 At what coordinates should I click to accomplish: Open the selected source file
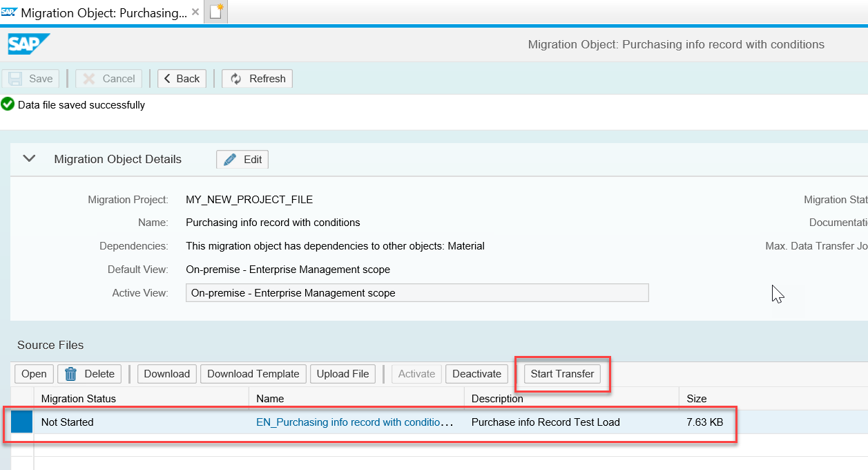coord(34,374)
